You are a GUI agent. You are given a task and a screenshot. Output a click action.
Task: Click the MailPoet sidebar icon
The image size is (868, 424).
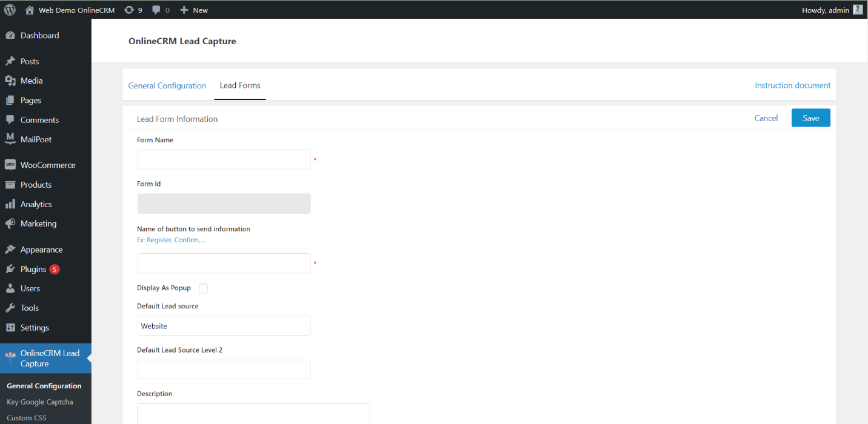click(x=11, y=139)
